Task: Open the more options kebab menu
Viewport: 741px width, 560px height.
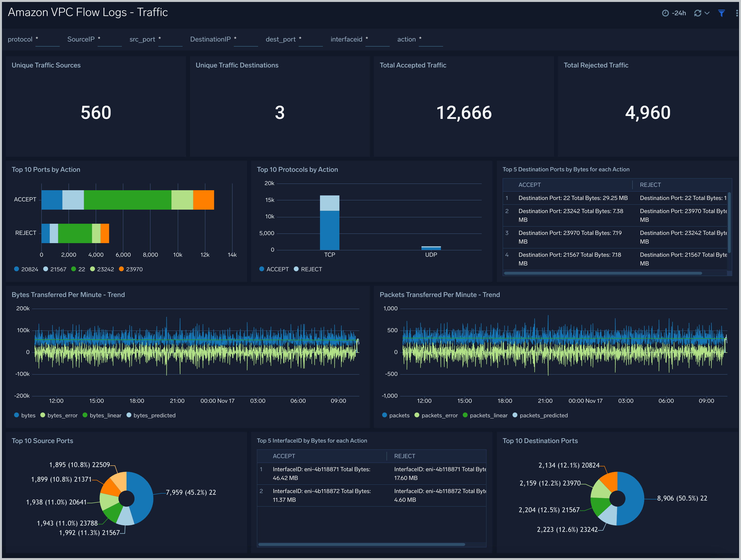Action: pyautogui.click(x=737, y=13)
